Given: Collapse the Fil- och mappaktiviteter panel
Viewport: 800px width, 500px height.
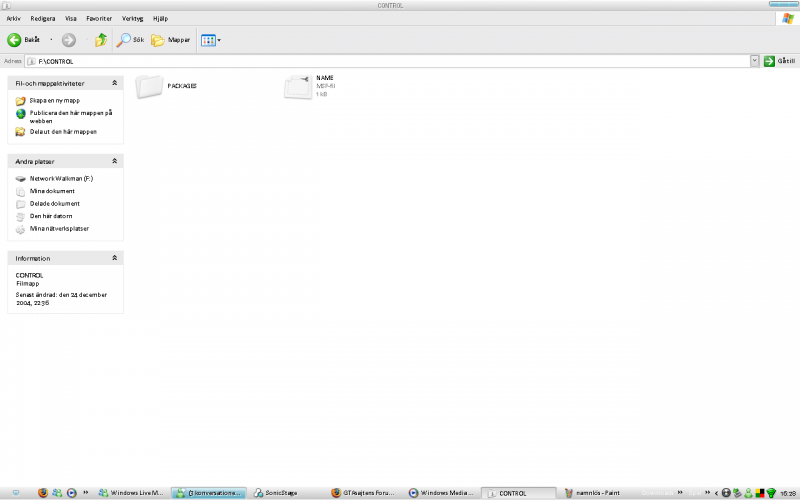Looking at the screenshot, I should tap(114, 83).
